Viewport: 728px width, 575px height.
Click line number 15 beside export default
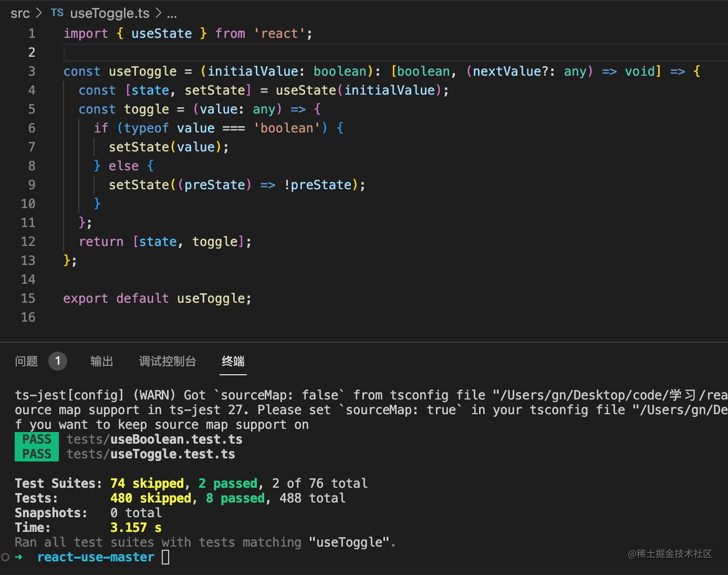(28, 299)
